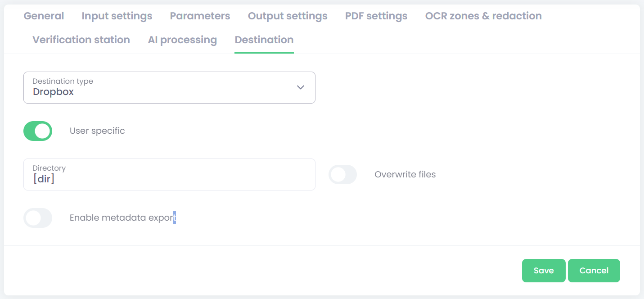Go to the AI processing tab
644x299 pixels.
click(182, 40)
